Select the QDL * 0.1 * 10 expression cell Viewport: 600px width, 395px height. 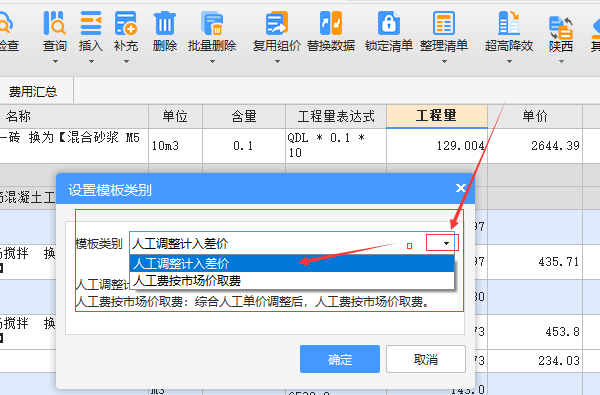(x=336, y=146)
